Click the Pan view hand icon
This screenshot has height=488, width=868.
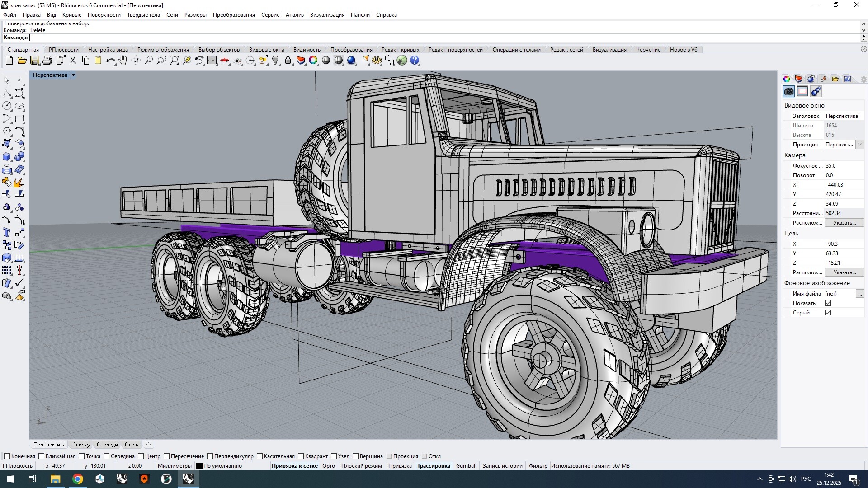coord(123,60)
